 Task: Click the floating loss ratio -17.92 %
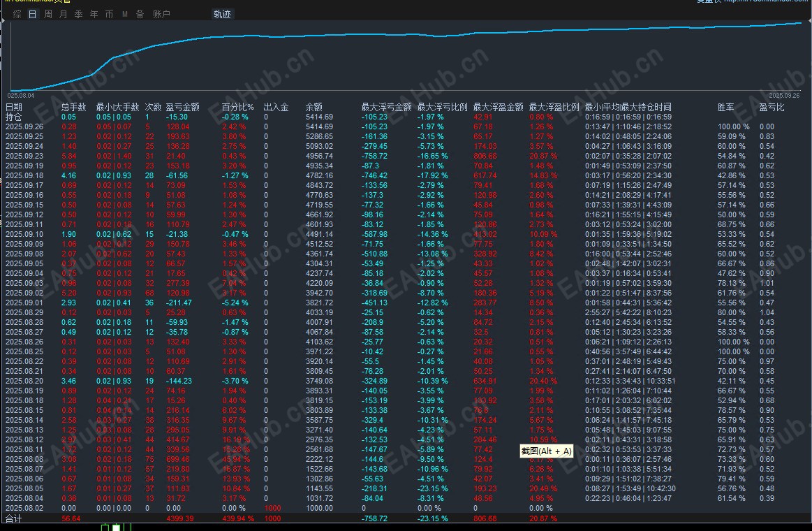pyautogui.click(x=433, y=175)
